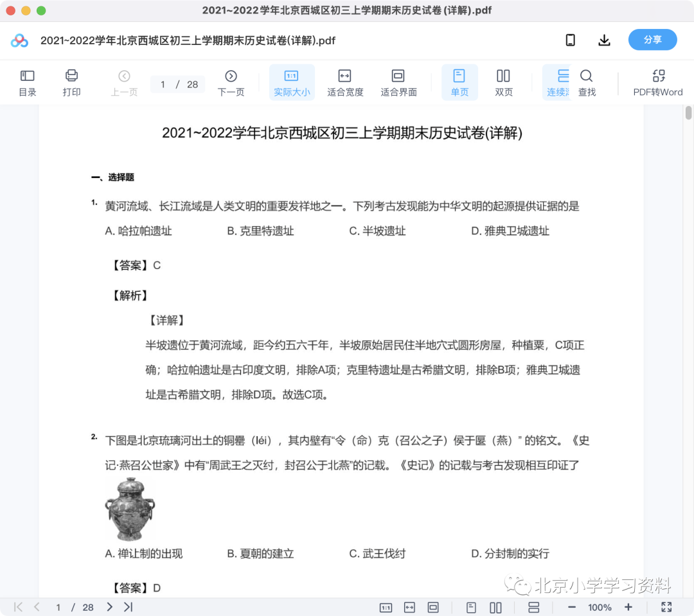Click the bronze vessel image in question 2
Viewport: 694px width, 616px height.
pos(130,509)
